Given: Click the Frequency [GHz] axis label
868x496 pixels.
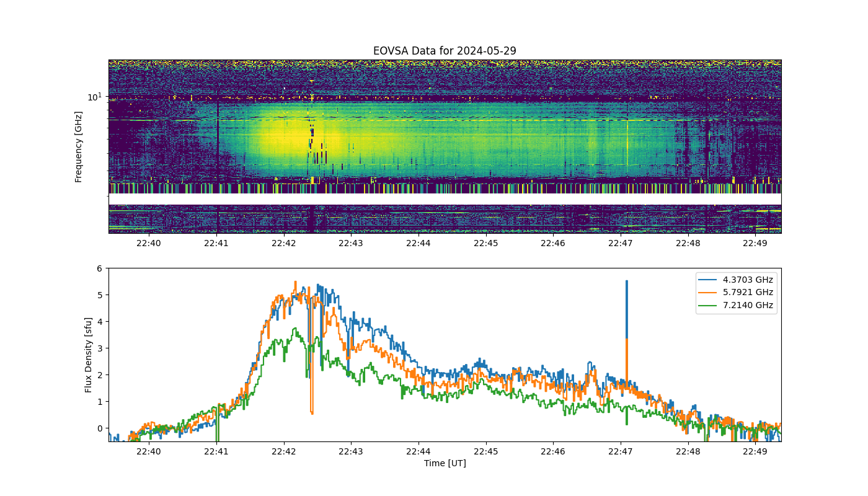Looking at the screenshot, I should [x=79, y=146].
